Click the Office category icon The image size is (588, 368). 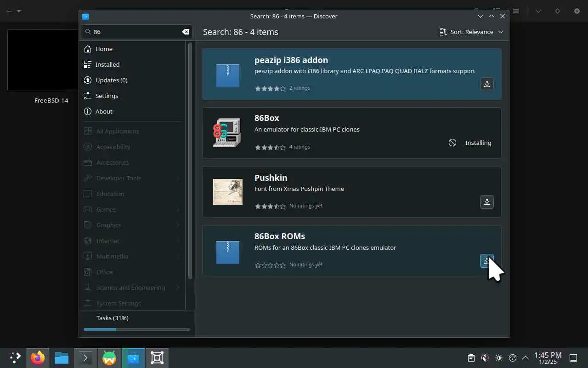point(88,272)
